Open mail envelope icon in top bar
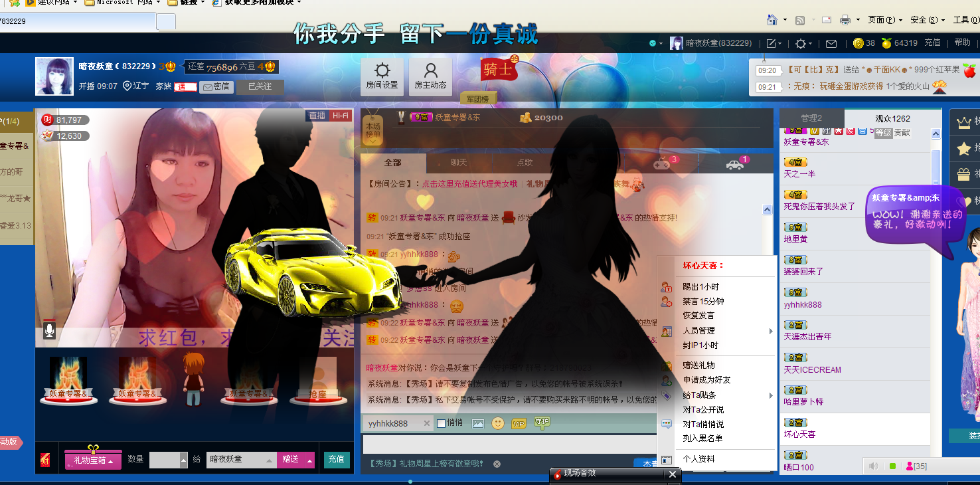Viewport: 980px width, 485px height. (x=831, y=43)
